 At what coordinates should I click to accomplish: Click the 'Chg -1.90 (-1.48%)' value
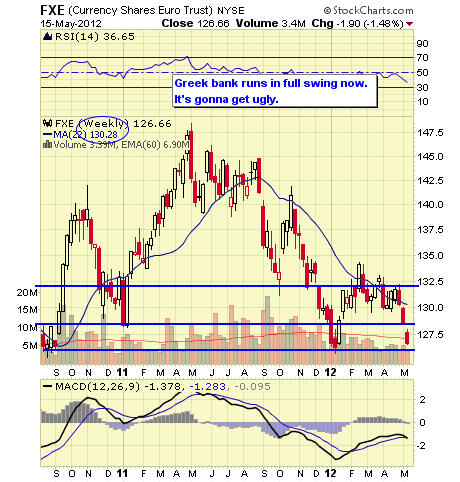[357, 24]
